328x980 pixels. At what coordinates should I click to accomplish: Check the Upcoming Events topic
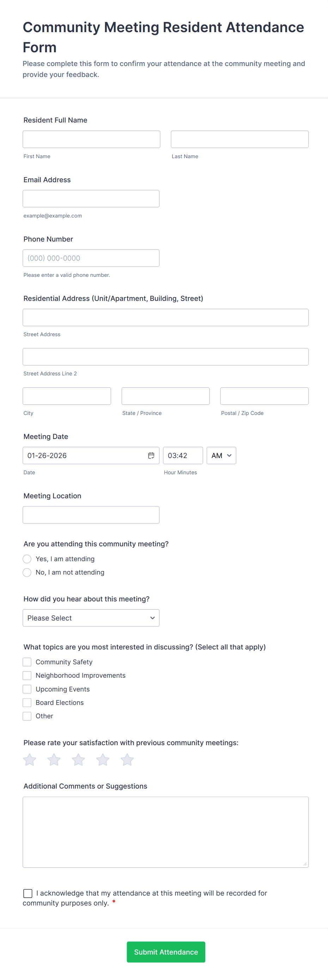coord(27,689)
